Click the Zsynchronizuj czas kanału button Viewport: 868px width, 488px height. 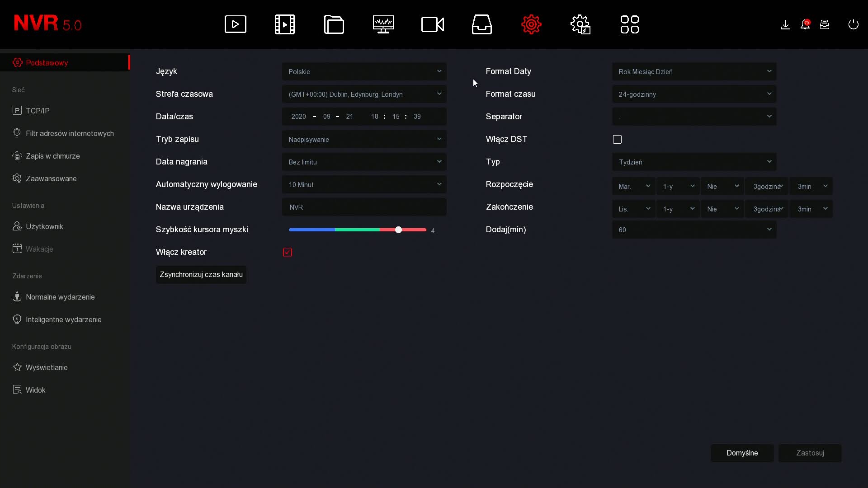[x=201, y=274]
